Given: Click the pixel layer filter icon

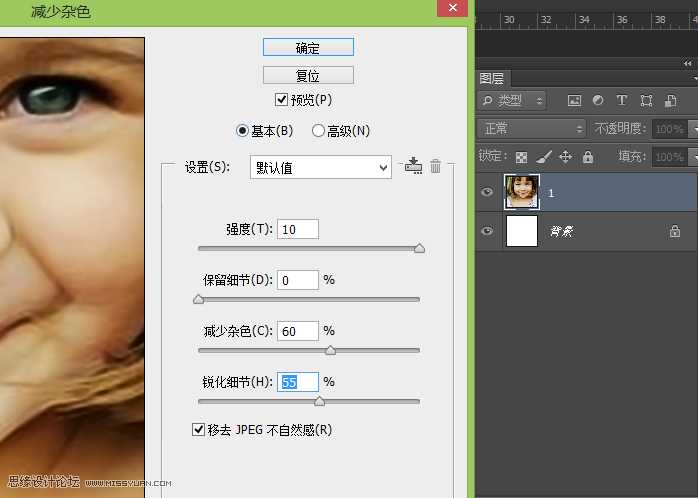Looking at the screenshot, I should pyautogui.click(x=574, y=101).
